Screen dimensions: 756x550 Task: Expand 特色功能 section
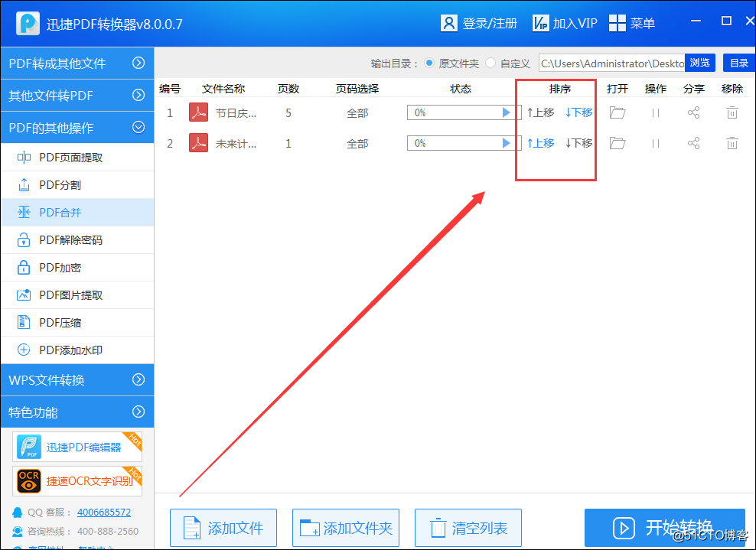point(77,412)
